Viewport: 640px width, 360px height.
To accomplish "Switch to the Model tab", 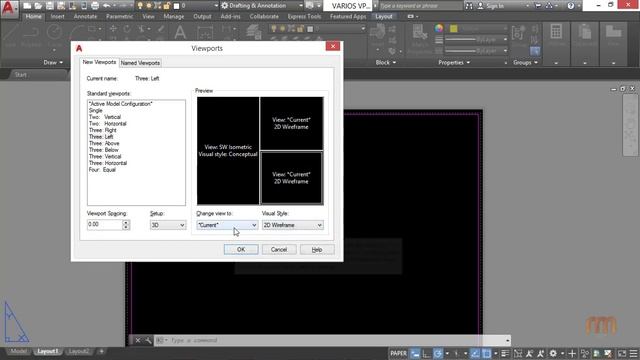I will (x=18, y=351).
